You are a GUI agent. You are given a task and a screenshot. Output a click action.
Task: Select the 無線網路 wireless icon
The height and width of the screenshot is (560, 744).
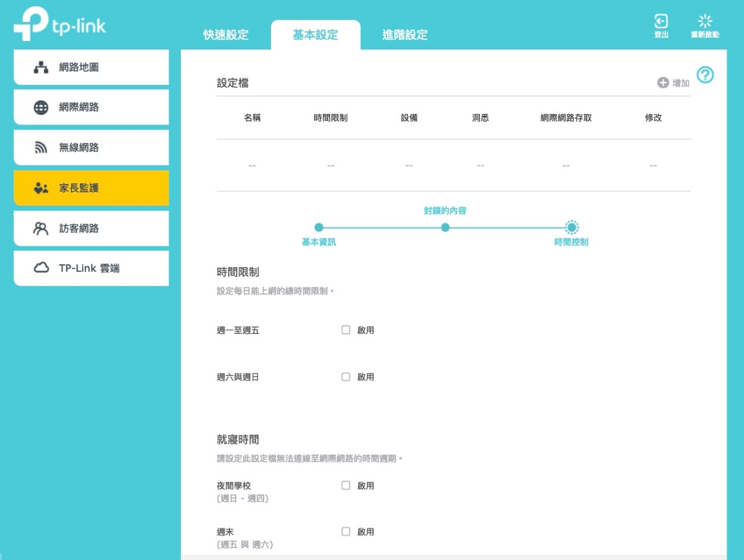tap(41, 148)
